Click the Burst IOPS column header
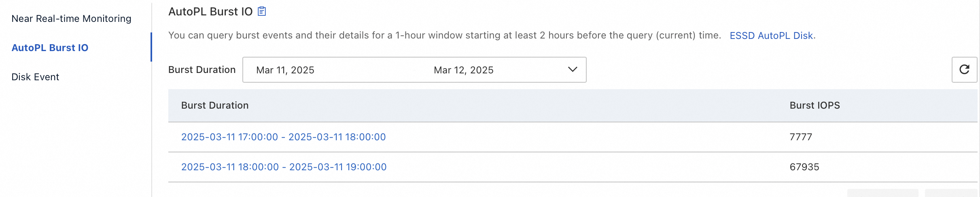The width and height of the screenshot is (980, 197). pyautogui.click(x=815, y=105)
